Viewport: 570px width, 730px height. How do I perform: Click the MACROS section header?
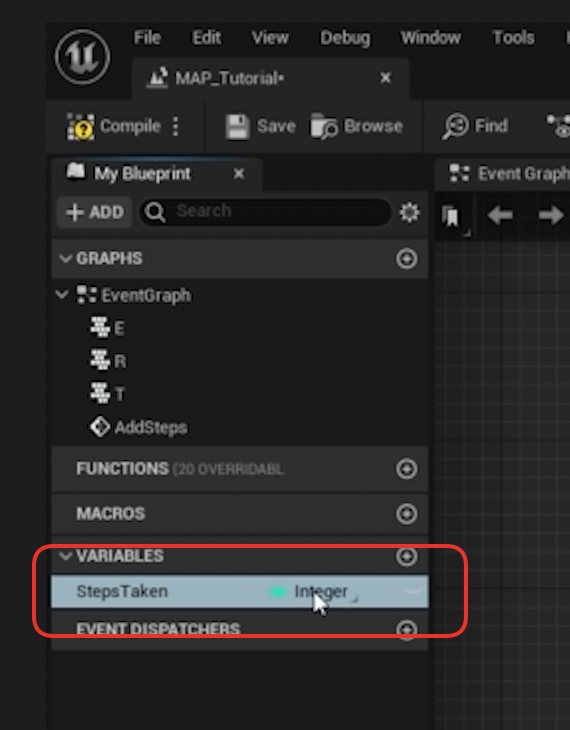point(240,514)
